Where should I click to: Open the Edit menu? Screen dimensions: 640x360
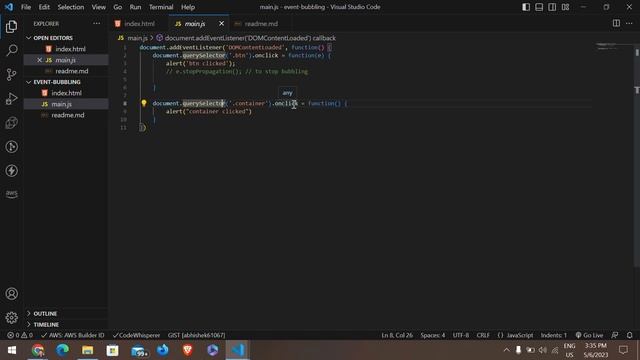[44, 7]
